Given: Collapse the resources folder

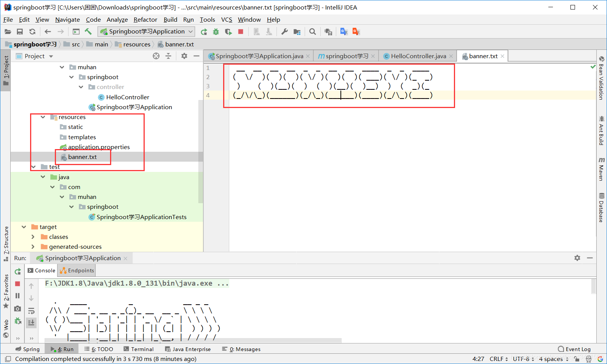Looking at the screenshot, I should 43,117.
